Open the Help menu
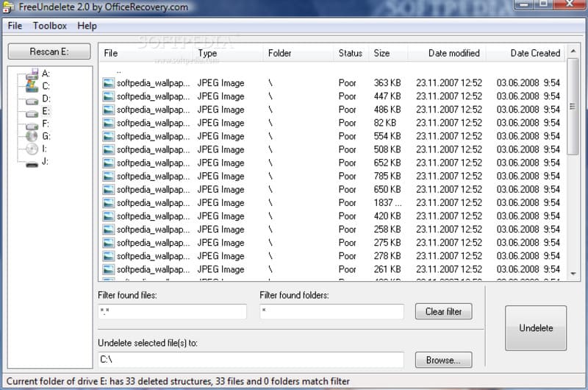The image size is (588, 390). (x=87, y=26)
